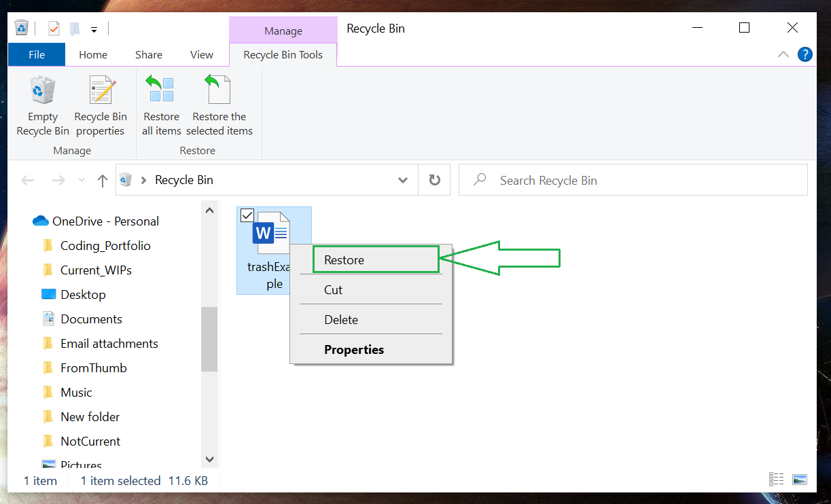Select the Recycle Bin Tools tab
Screen dimensions: 831x504
(283, 54)
